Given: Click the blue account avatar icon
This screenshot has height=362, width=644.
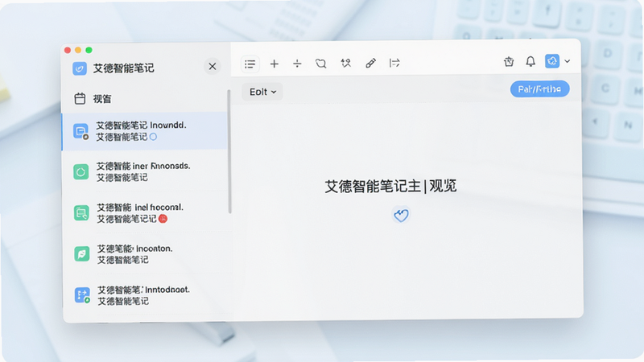Looking at the screenshot, I should [x=552, y=61].
